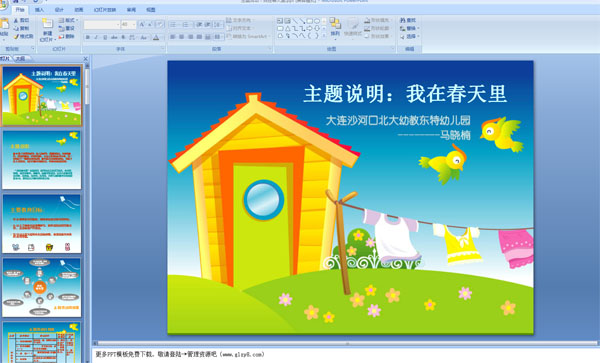Switch to the Insert (插入) tab
The height and width of the screenshot is (363, 600).
click(x=39, y=10)
